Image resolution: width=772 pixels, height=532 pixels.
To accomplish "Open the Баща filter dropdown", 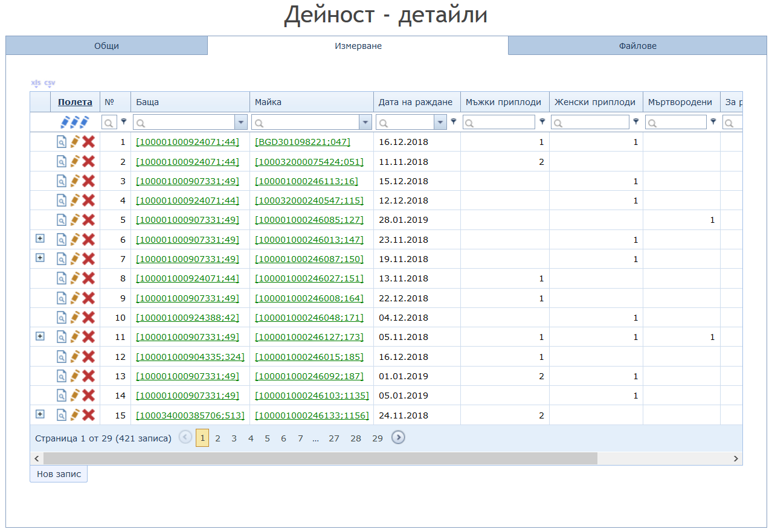I will click(x=242, y=123).
